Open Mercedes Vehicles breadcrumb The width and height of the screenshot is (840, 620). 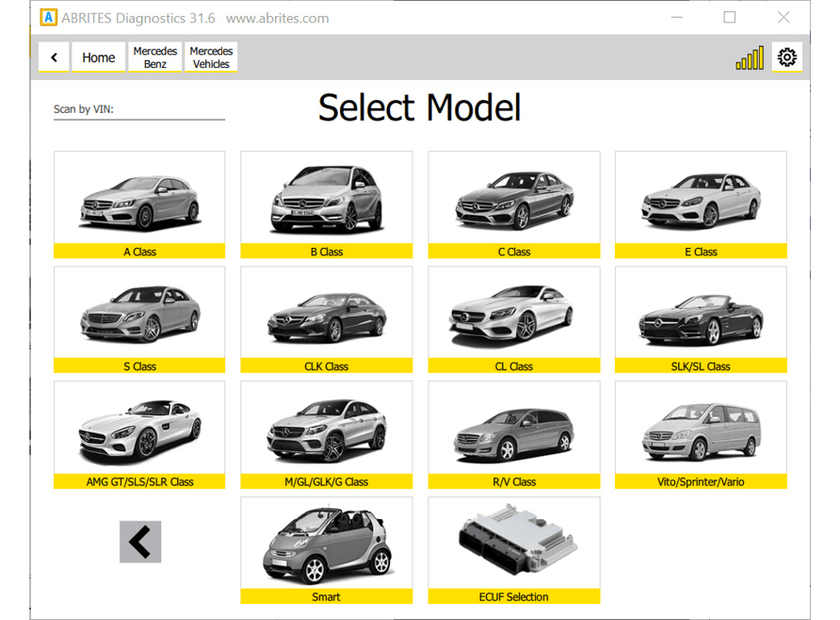point(211,57)
